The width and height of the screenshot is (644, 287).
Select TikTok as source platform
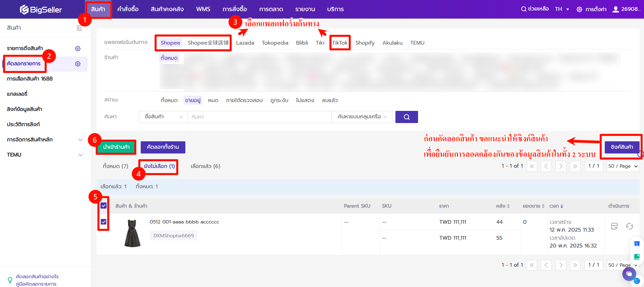tap(340, 43)
